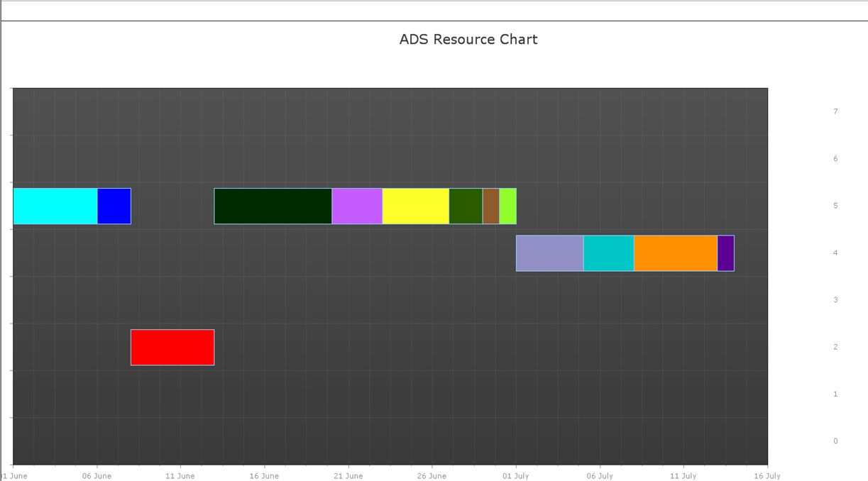Click the resource number 0 label
Image resolution: width=868 pixels, height=481 pixels.
pyautogui.click(x=835, y=441)
